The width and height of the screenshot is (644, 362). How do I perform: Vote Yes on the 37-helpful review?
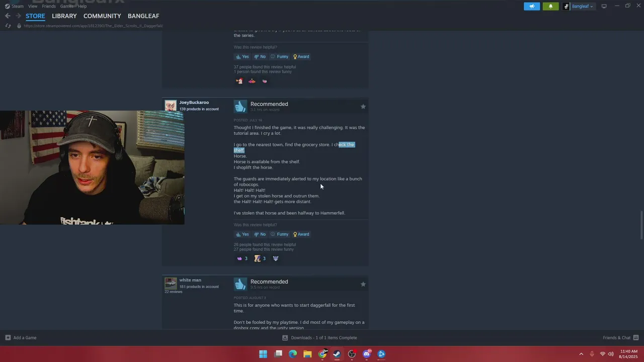pos(243,57)
